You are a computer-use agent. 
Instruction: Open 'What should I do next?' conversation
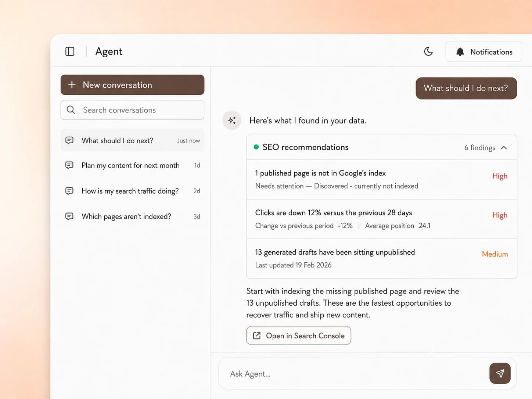[132, 140]
